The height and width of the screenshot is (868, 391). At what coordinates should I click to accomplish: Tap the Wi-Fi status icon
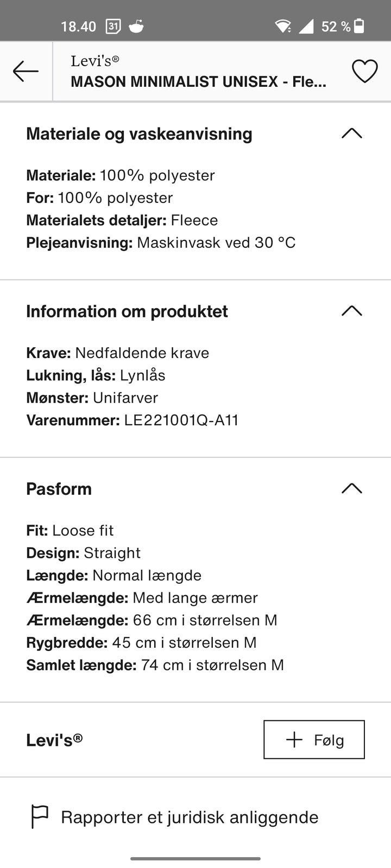click(283, 26)
